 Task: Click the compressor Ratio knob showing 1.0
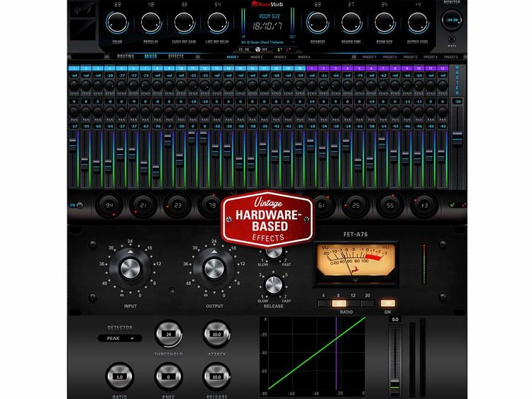click(120, 376)
